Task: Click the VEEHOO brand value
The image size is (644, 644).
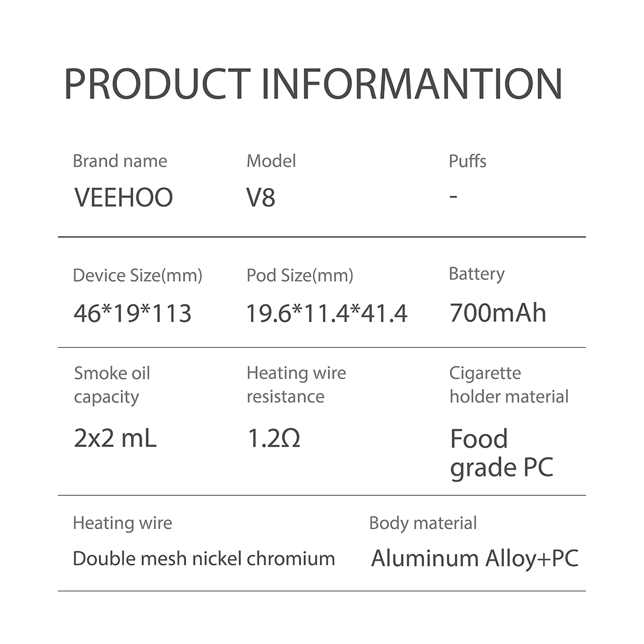Action: 123,197
